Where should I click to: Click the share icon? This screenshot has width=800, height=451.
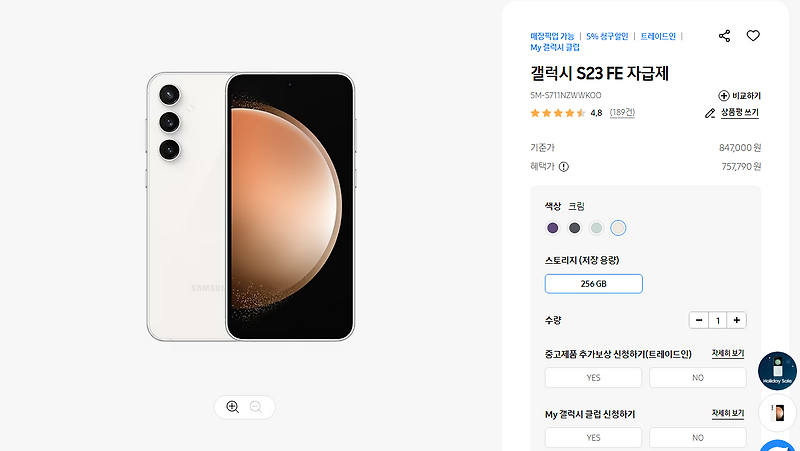point(724,36)
